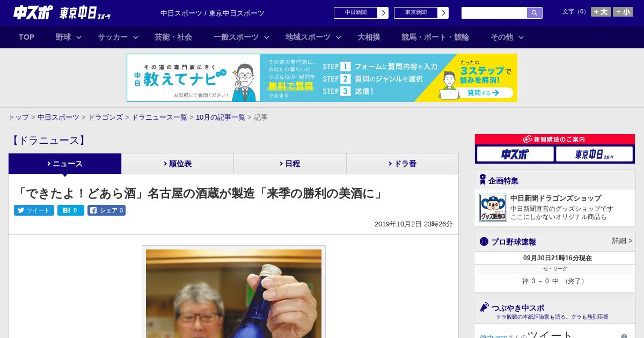The width and height of the screenshot is (644, 338).
Task: Click the 中スポ logo in header
Action: pyautogui.click(x=33, y=12)
